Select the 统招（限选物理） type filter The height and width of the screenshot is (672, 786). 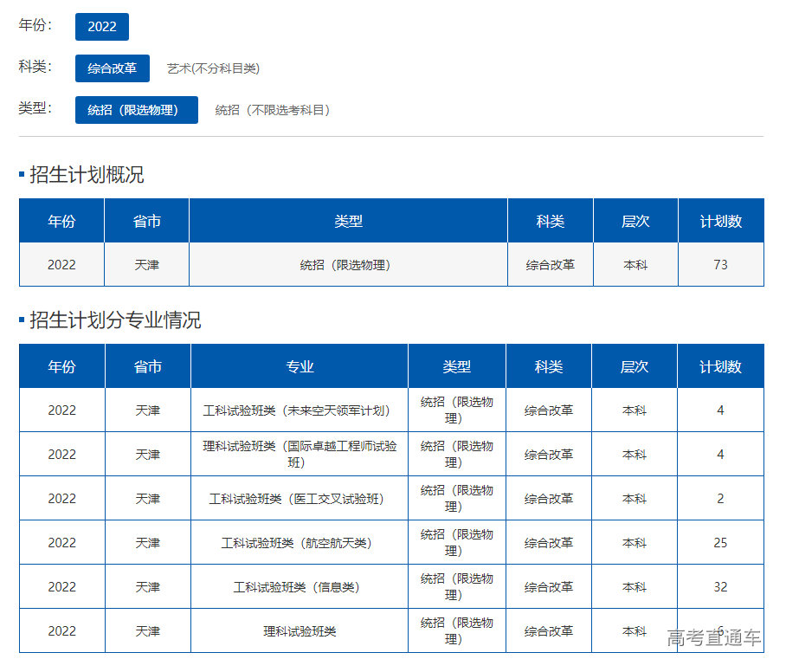point(137,110)
